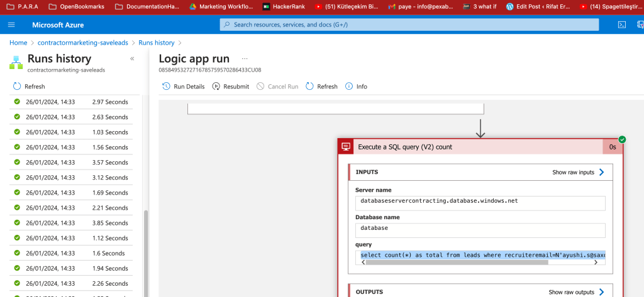The image size is (644, 297).
Task: Click the 0s duration badge
Action: (613, 147)
